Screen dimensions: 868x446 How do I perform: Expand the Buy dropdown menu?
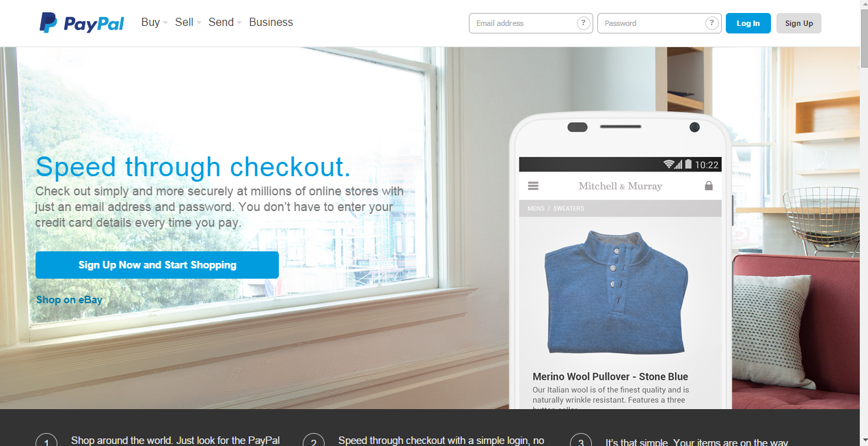point(154,23)
